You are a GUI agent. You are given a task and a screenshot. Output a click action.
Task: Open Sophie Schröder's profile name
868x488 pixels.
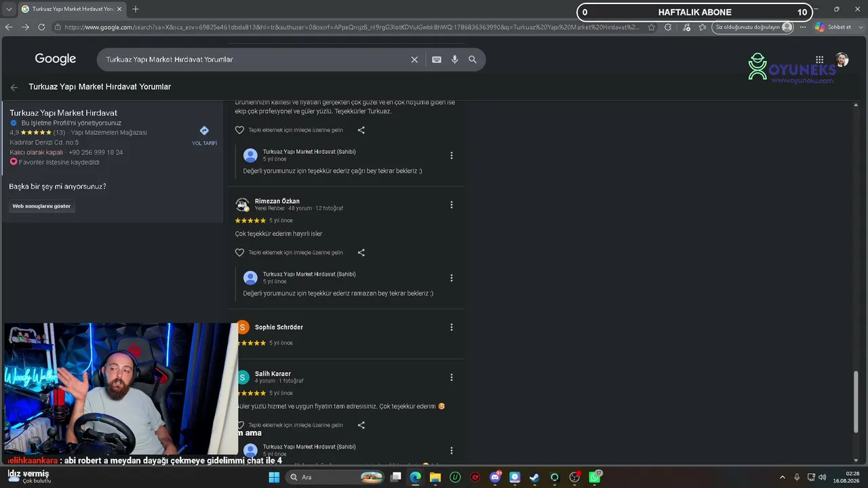coord(279,327)
